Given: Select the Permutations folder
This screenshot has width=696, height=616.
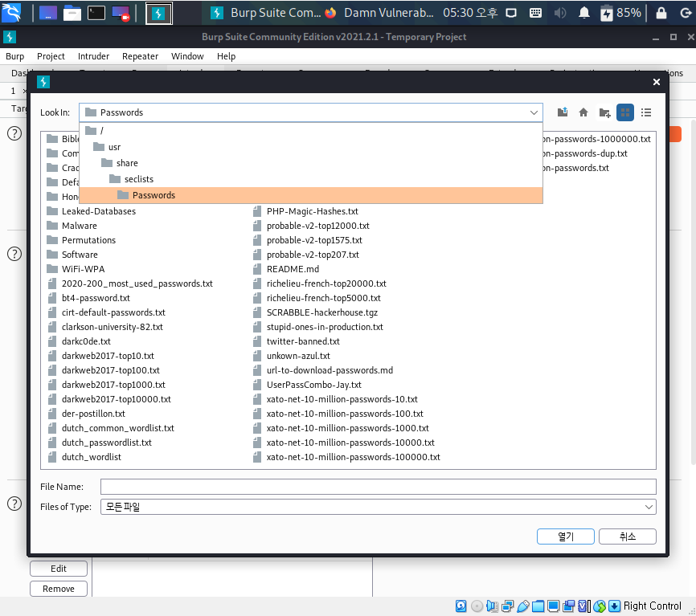Looking at the screenshot, I should pos(81,240).
